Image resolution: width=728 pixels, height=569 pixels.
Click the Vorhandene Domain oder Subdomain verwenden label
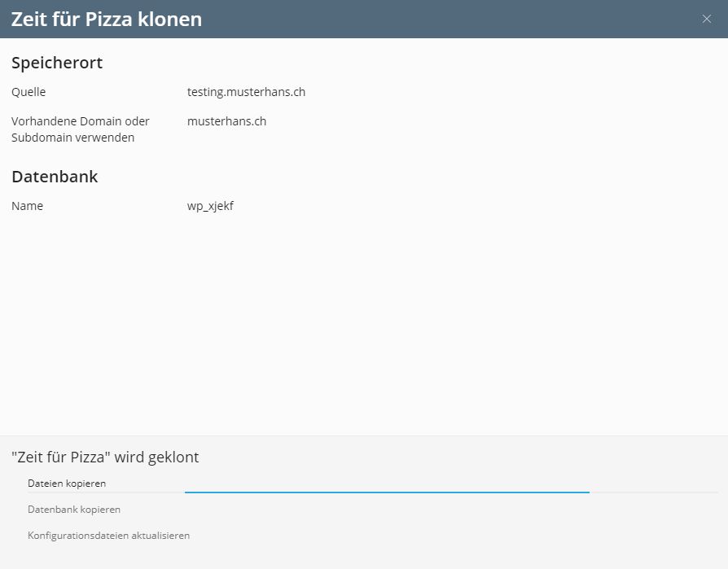80,129
